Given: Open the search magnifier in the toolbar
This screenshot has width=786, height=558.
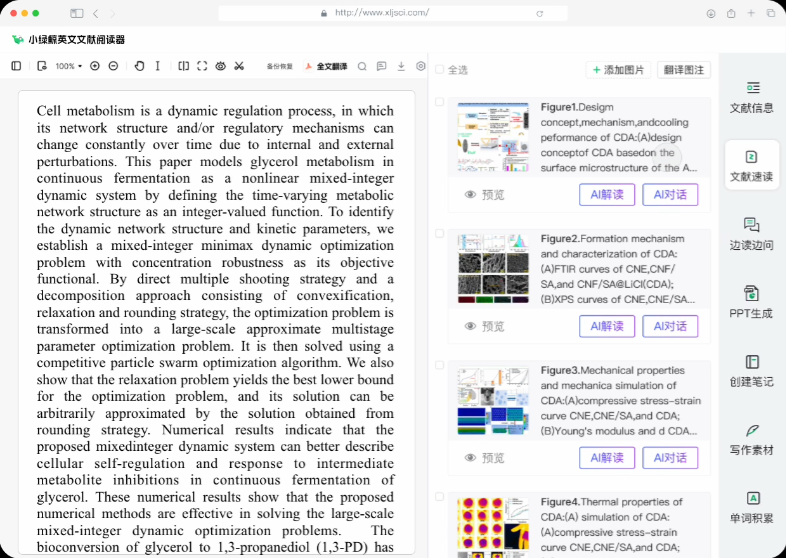Looking at the screenshot, I should pyautogui.click(x=362, y=67).
